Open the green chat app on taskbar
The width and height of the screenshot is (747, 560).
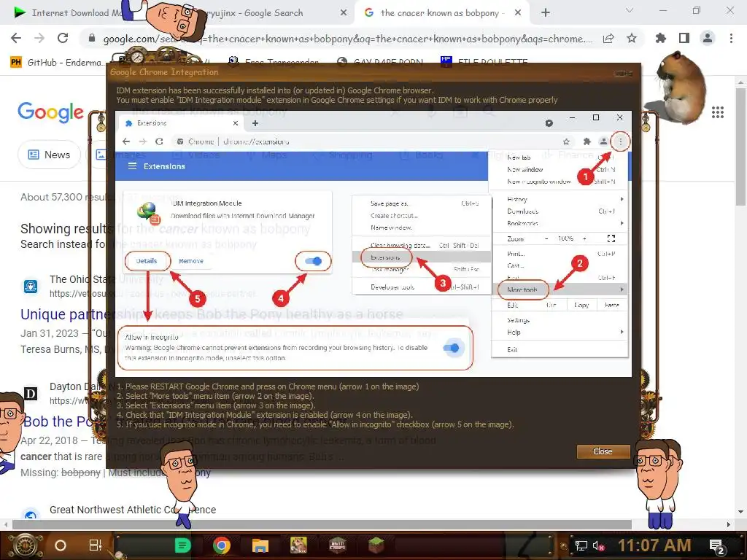(183, 545)
